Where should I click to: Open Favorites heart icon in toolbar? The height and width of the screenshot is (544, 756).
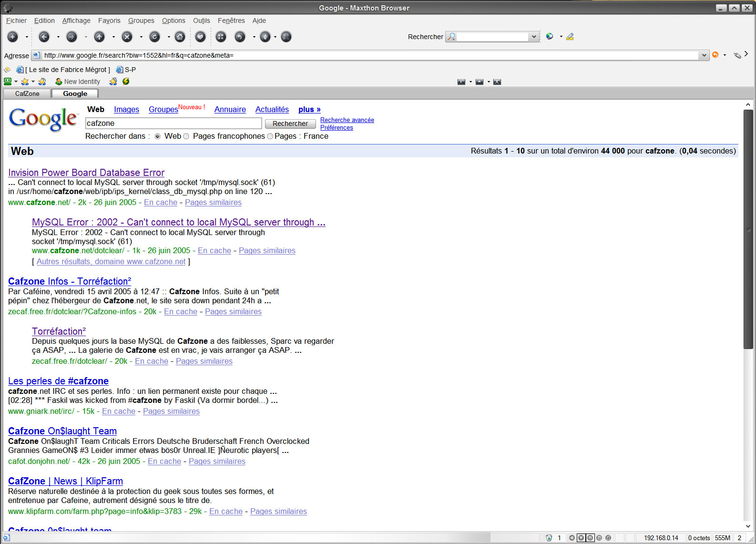(x=201, y=37)
